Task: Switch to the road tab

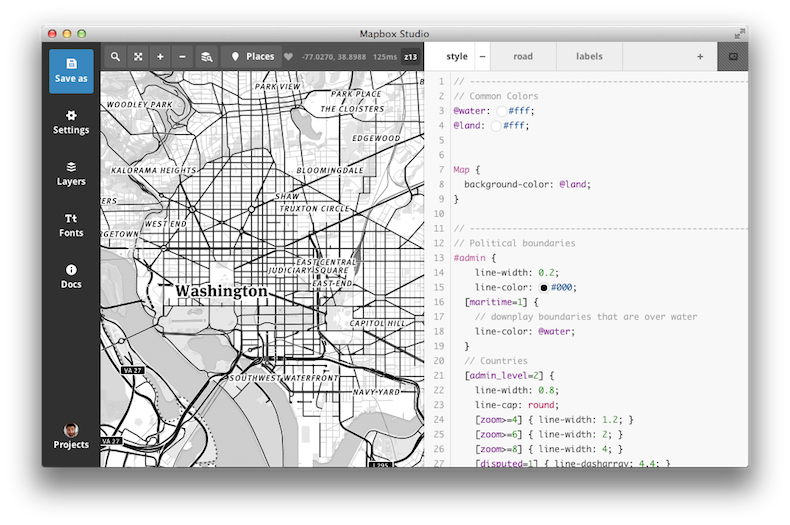Action: [x=523, y=56]
